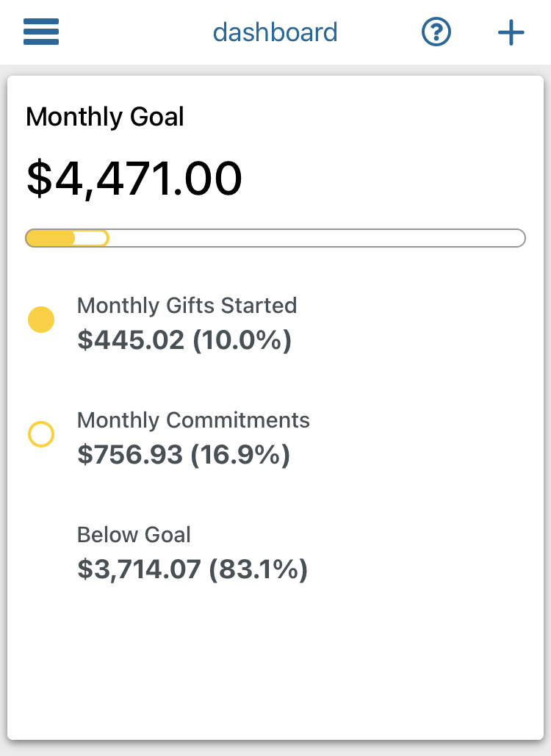Click header space between help and plus icons
Viewport: 551px width, 756px height.
point(474,32)
